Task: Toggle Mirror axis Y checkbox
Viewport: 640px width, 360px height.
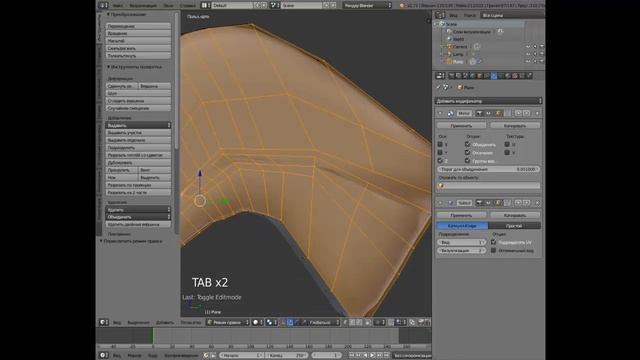Action: coord(440,152)
